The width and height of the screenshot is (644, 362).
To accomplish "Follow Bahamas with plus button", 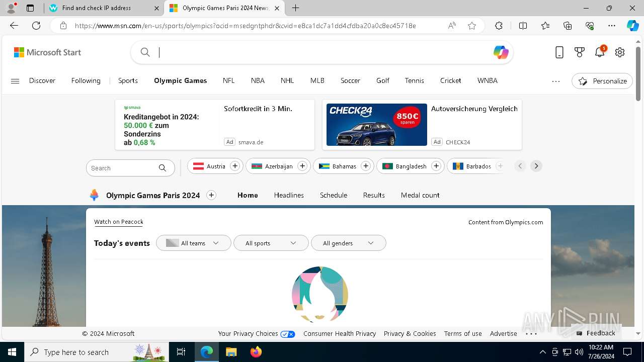I will 366,166.
